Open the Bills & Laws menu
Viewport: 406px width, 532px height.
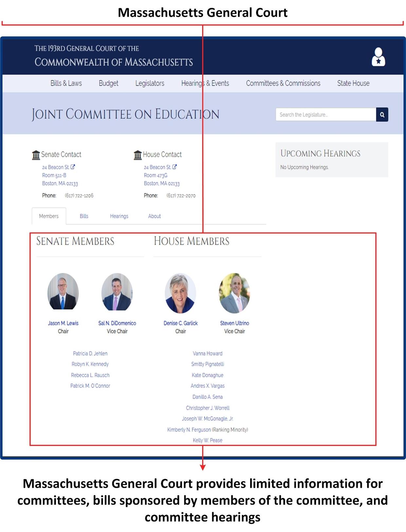[x=66, y=83]
